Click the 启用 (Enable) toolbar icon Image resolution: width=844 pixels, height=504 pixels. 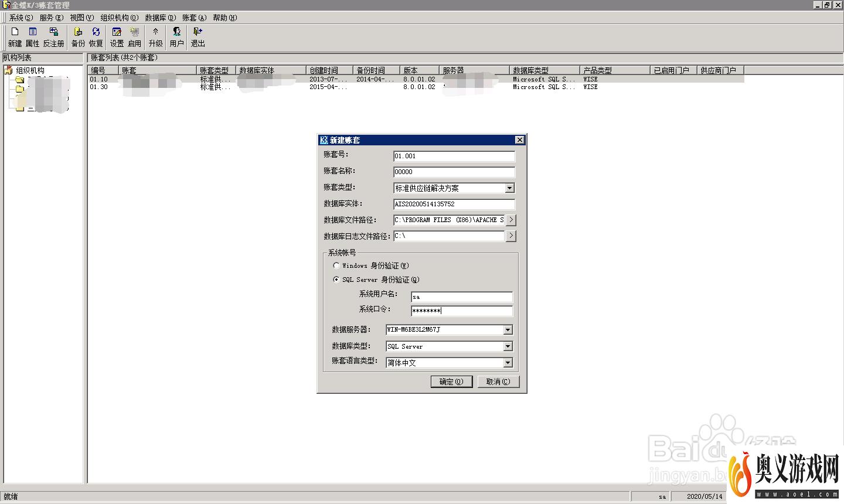point(135,36)
